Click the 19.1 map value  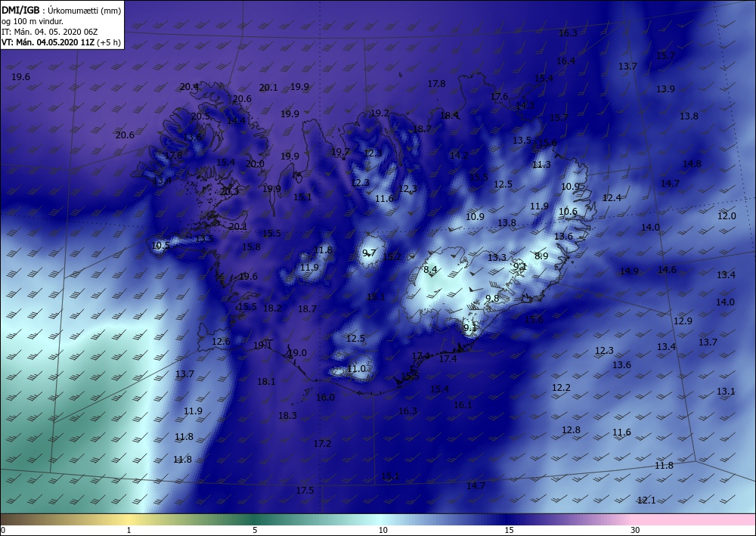pyautogui.click(x=262, y=345)
